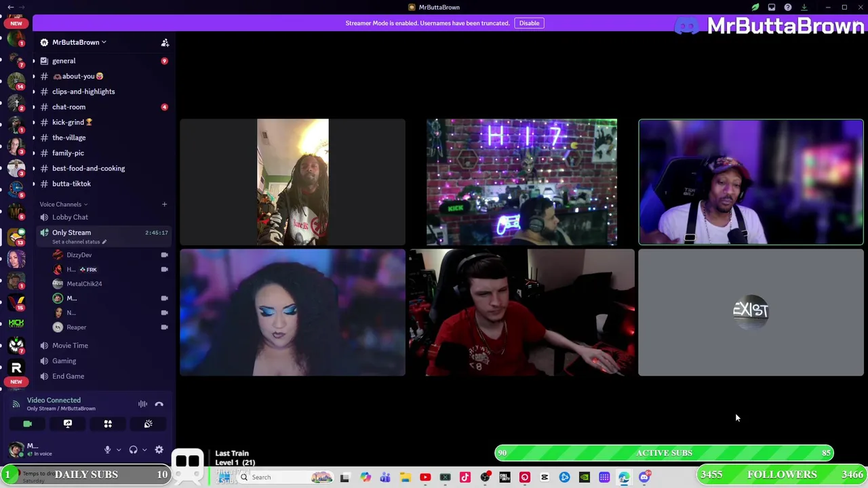Select user DizzyDev in voice list
Screen dimensions: 868x488
pyautogui.click(x=79, y=255)
